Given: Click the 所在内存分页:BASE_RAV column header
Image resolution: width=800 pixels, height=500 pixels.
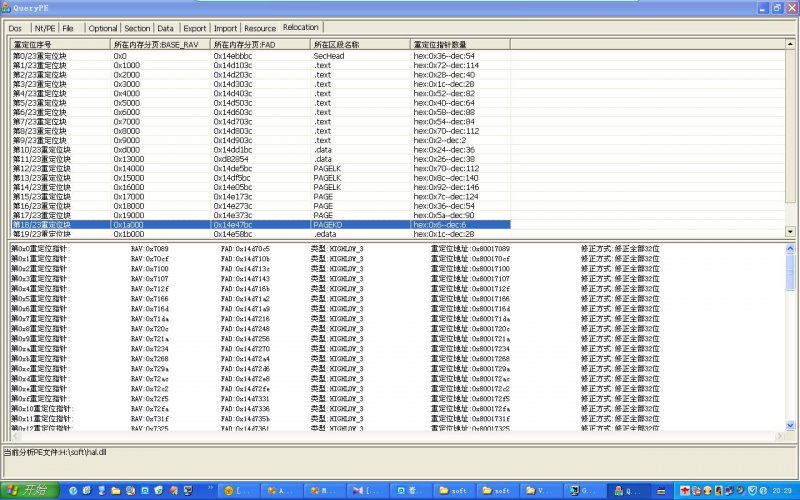Looking at the screenshot, I should [x=160, y=44].
